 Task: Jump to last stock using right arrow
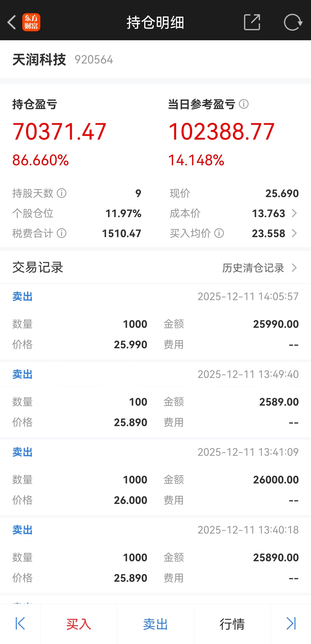pos(291,623)
